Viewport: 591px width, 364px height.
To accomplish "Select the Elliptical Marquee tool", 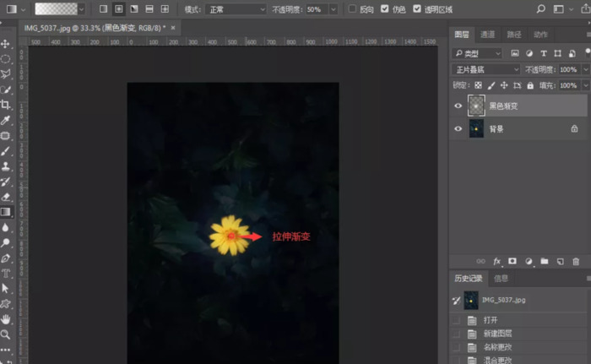I will click(x=5, y=59).
